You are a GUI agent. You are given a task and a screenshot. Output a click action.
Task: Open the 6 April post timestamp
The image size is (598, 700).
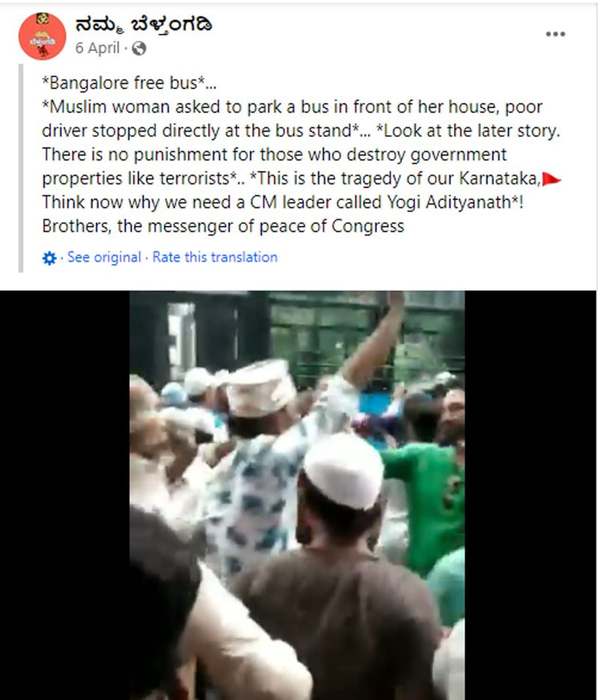click(98, 48)
